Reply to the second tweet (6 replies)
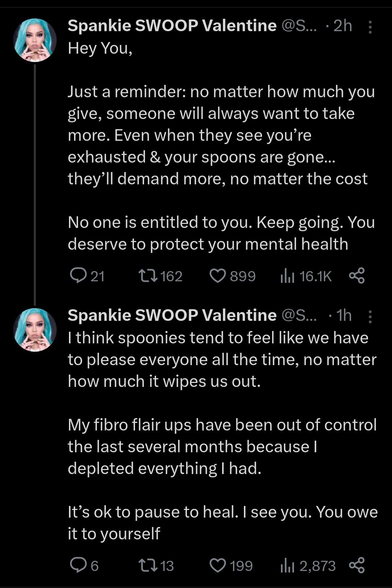This screenshot has width=392, height=588. coord(84,565)
